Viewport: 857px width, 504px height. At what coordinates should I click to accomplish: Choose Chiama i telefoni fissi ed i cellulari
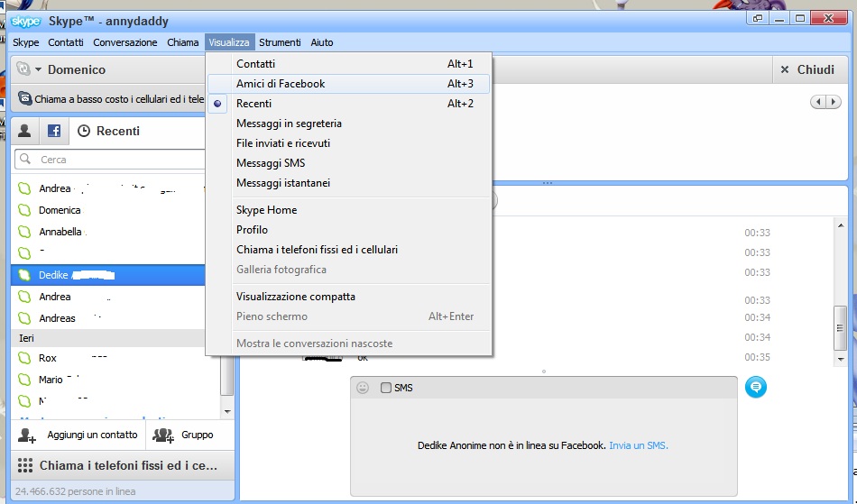(x=349, y=250)
